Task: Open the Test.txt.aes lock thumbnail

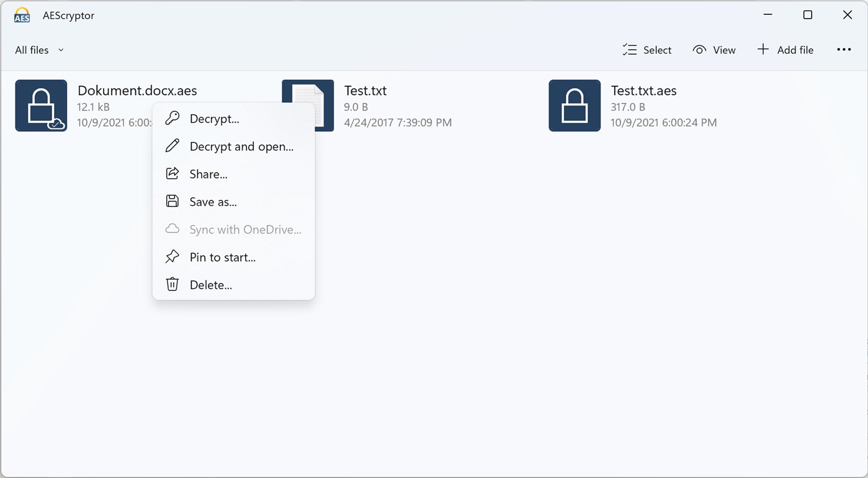Action: point(574,105)
